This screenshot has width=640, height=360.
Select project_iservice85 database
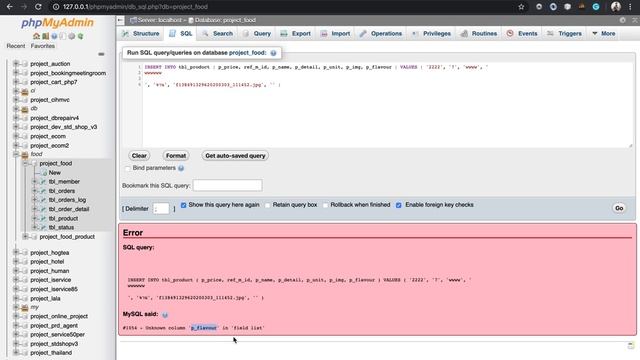pos(54,289)
